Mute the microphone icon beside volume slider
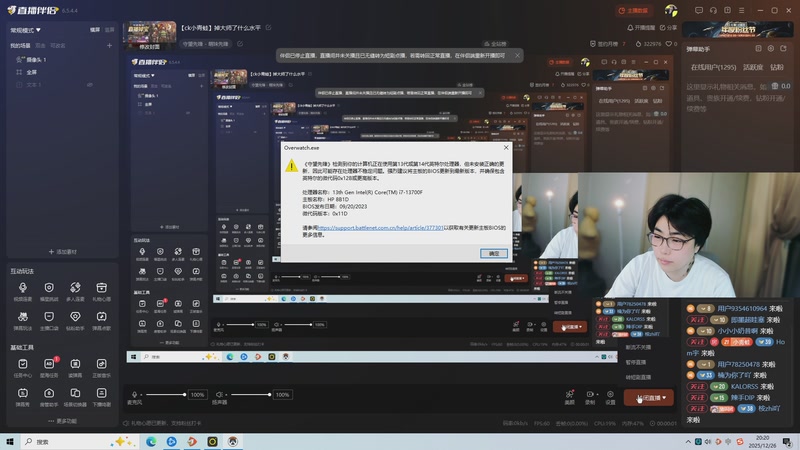 coord(134,394)
